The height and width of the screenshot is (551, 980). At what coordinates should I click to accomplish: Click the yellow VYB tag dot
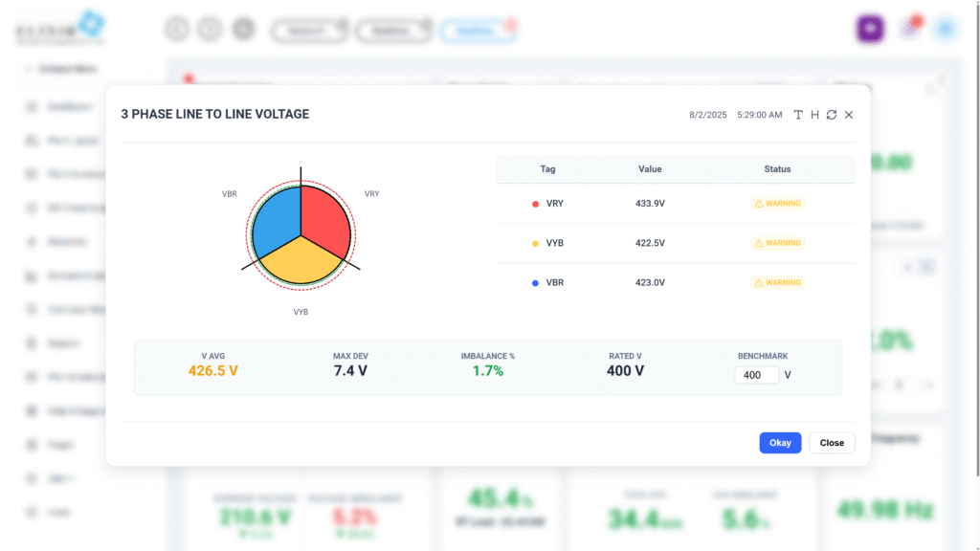click(535, 244)
